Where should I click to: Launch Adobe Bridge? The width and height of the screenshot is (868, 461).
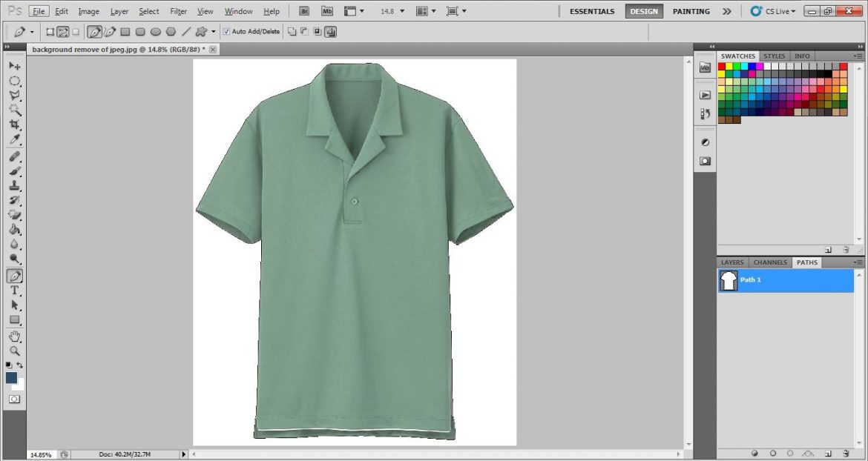click(x=304, y=11)
